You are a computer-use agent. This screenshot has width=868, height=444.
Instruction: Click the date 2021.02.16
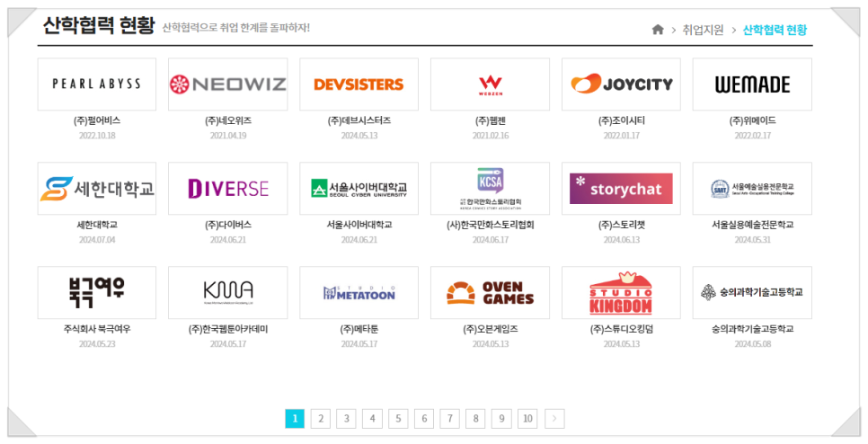[490, 136]
